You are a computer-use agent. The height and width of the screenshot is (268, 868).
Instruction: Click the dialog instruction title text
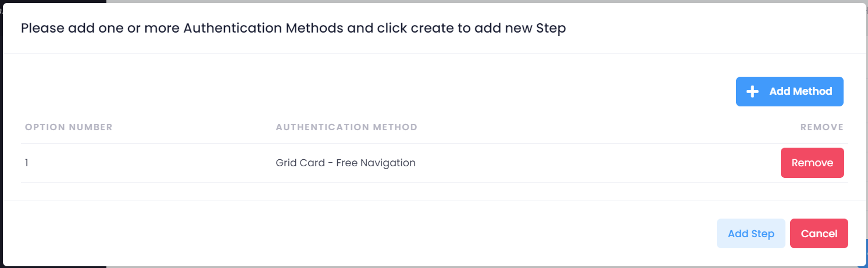pos(293,28)
